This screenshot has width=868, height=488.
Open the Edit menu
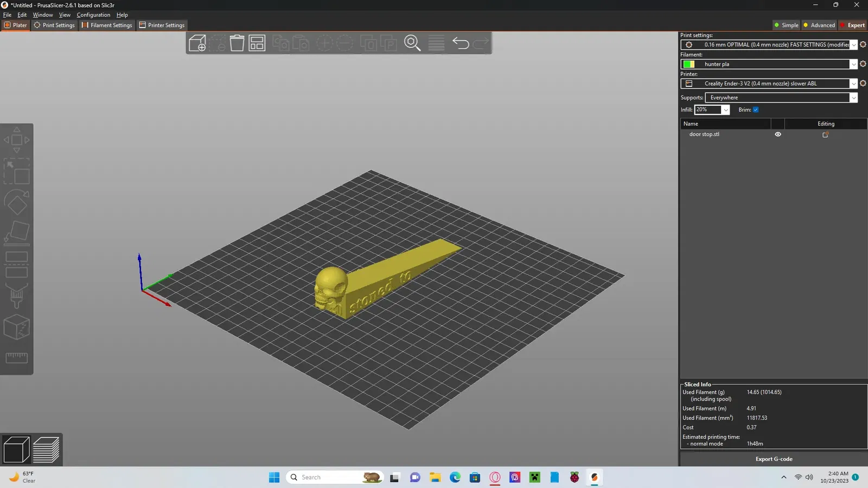click(22, 15)
